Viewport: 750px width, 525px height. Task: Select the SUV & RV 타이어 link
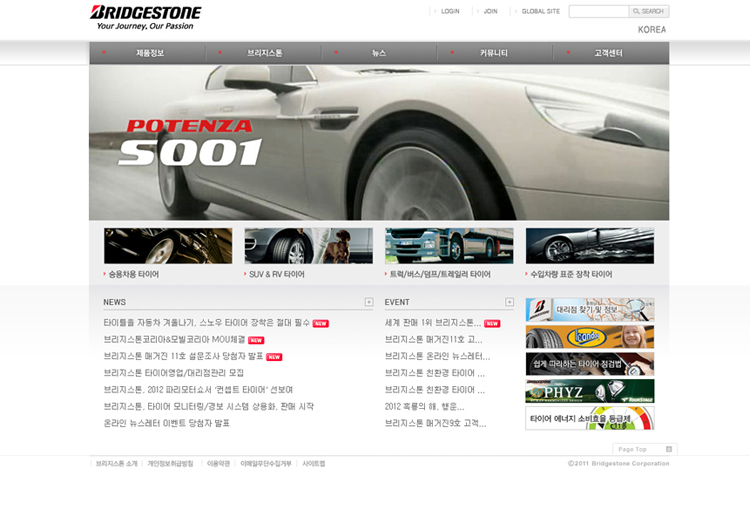[276, 274]
